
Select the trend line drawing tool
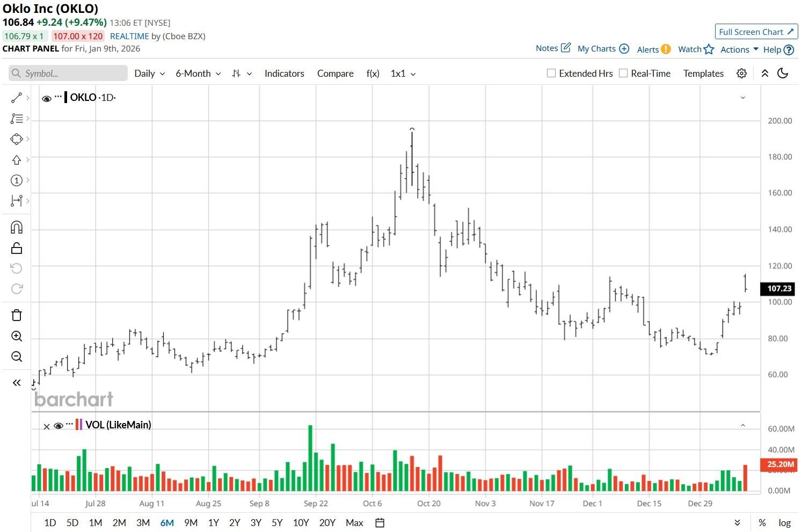tap(17, 98)
